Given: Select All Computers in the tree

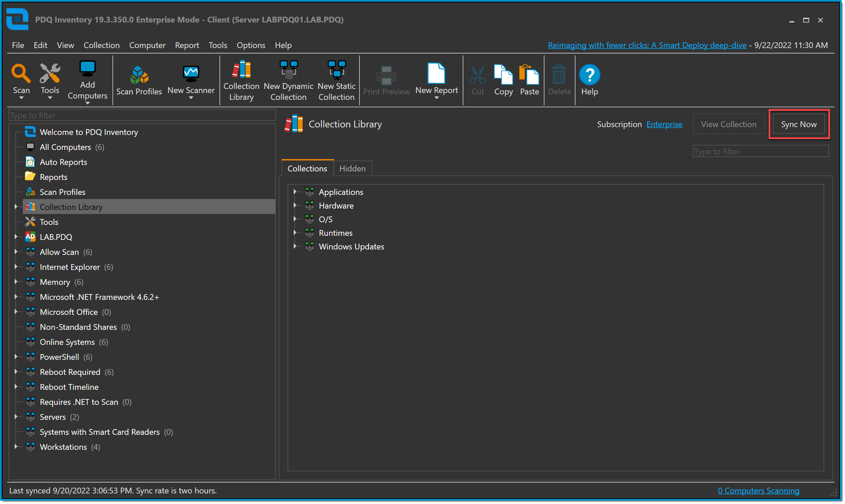Looking at the screenshot, I should coord(65,147).
